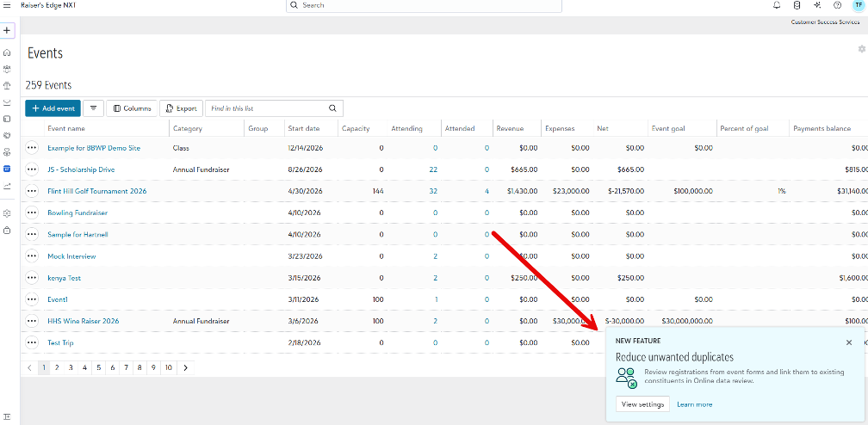Open ellipsis menu for kenya Test row
Screen dimensions: 868x425
[32, 278]
